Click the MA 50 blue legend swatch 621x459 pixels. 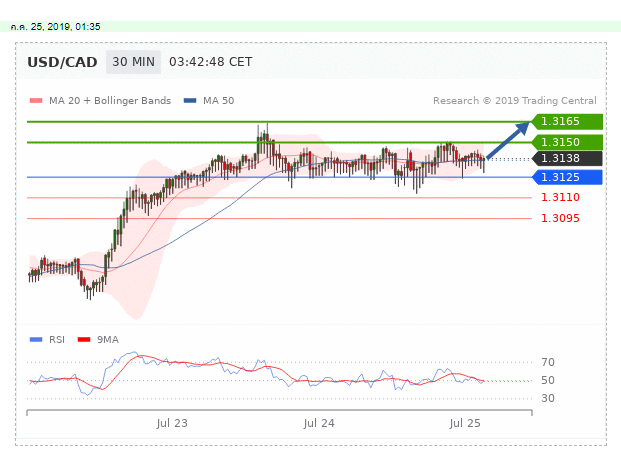[x=190, y=101]
